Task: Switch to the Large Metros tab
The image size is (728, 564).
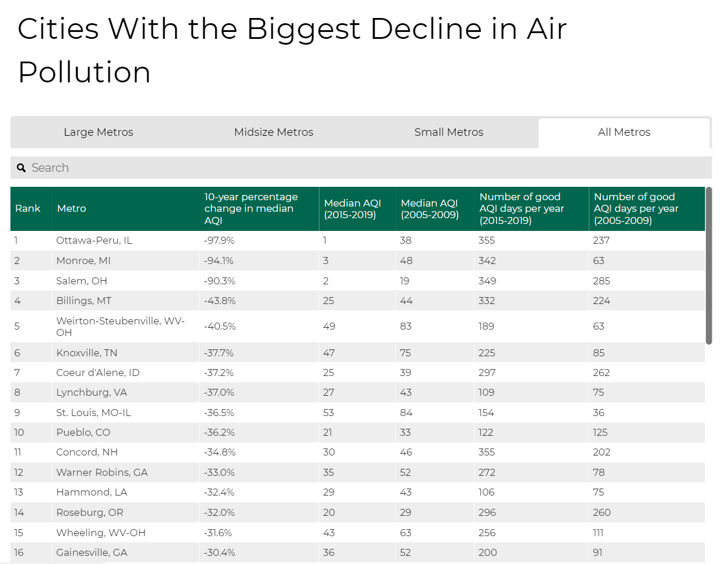Action: point(99,132)
